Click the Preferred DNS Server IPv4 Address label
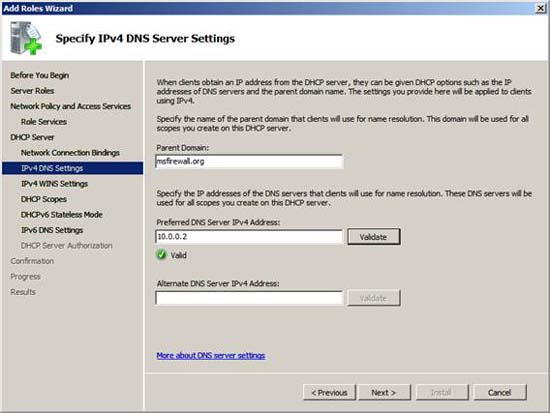 [x=218, y=222]
